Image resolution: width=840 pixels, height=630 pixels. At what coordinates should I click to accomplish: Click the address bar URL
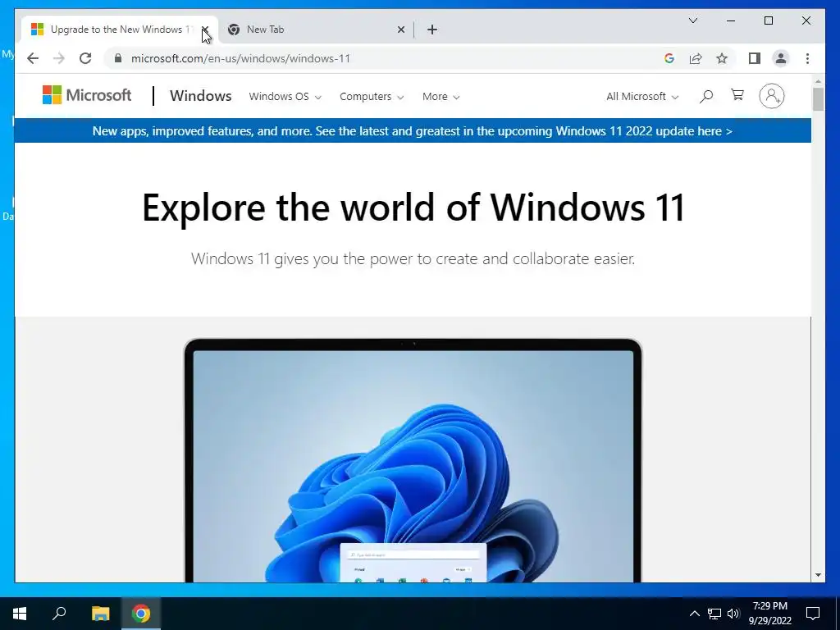[240, 58]
